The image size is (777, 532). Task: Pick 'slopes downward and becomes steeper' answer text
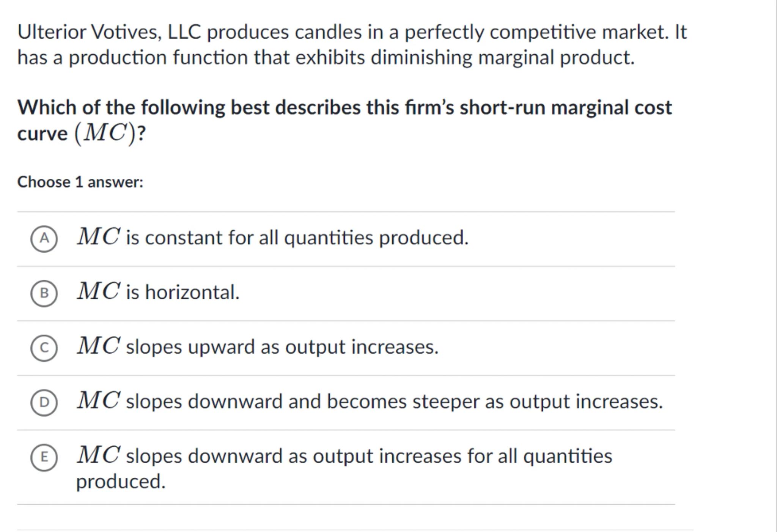(394, 402)
